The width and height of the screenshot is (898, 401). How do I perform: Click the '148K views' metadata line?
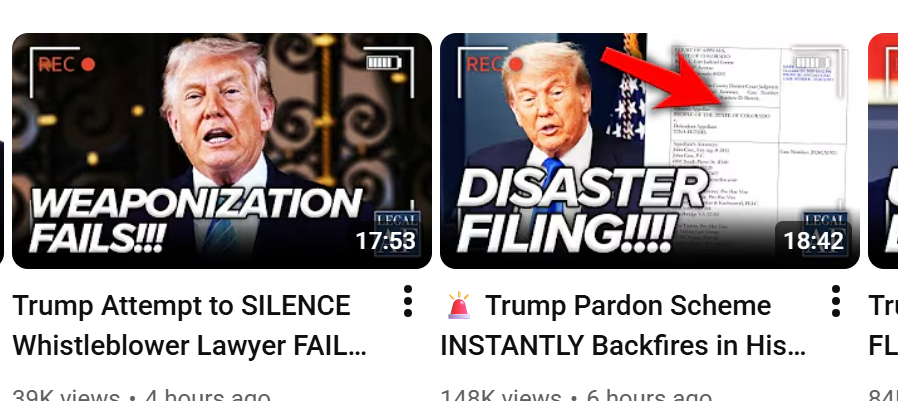click(x=576, y=395)
